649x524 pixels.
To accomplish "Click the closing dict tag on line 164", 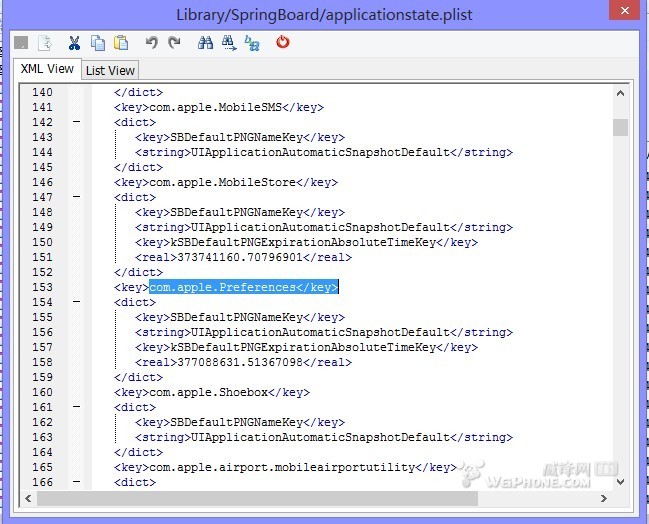I will 139,452.
